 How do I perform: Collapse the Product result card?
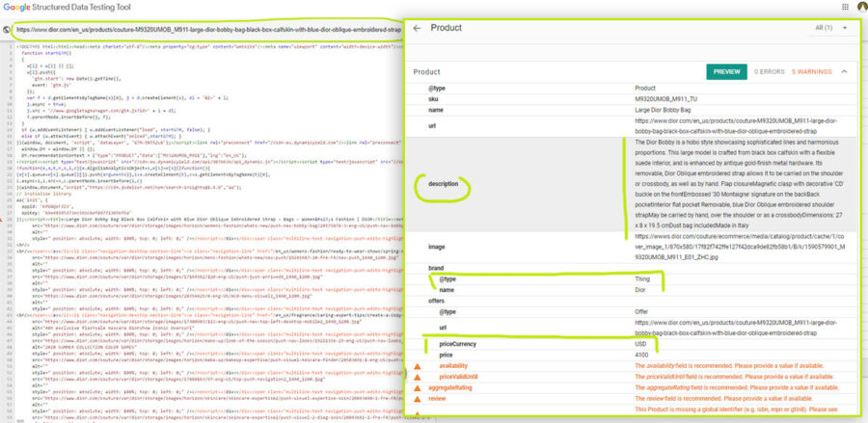tap(844, 71)
